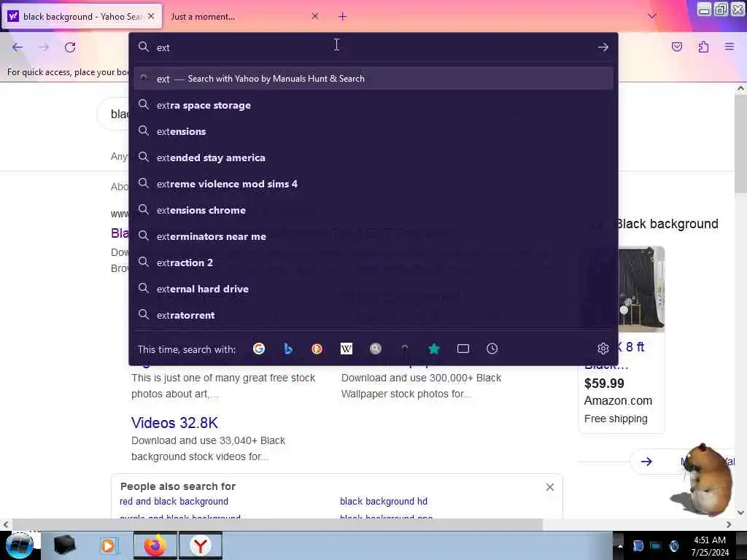Click the taskbar clock showing 4:51 AM

pos(710,546)
